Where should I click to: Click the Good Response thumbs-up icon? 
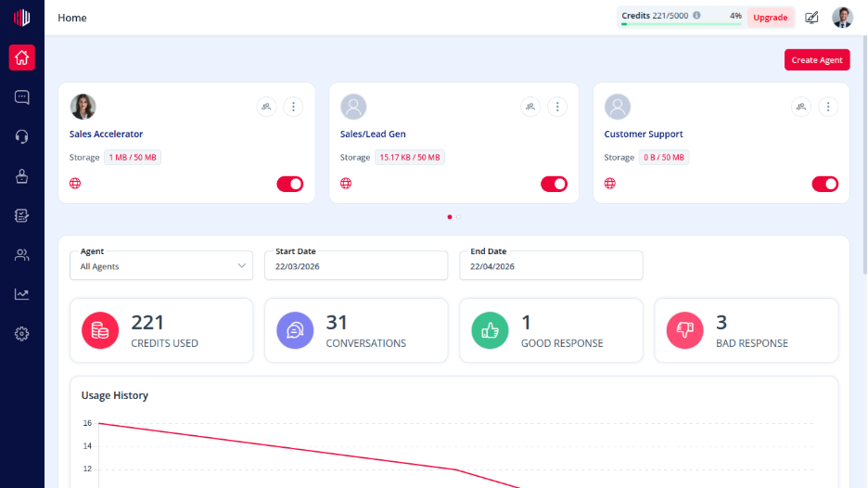tap(490, 330)
